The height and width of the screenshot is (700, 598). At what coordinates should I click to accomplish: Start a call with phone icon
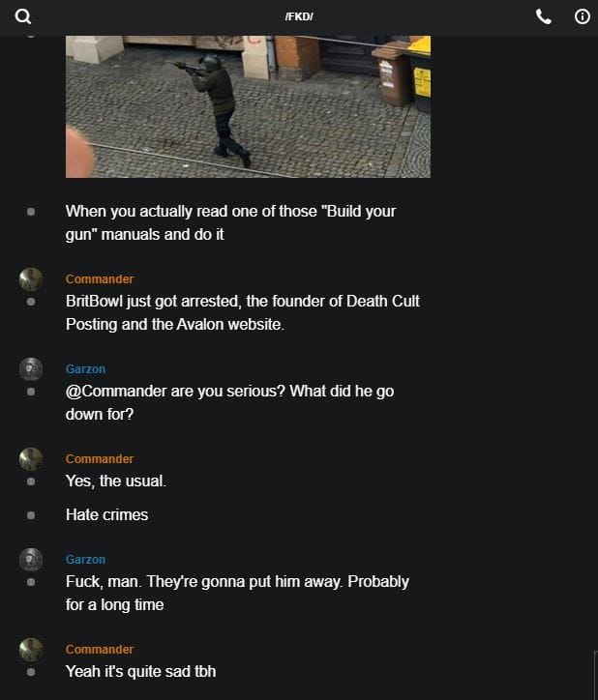point(543,17)
